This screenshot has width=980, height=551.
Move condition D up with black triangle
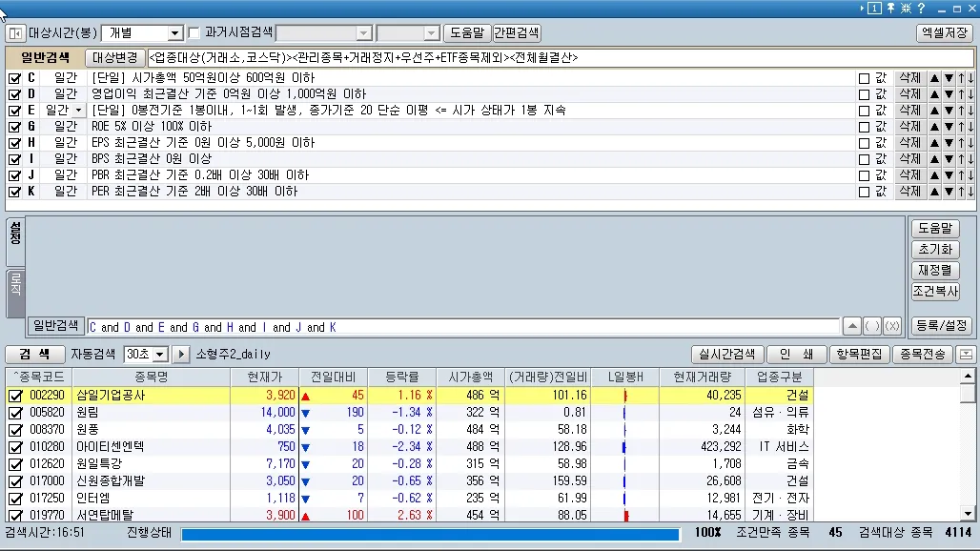click(x=934, y=94)
